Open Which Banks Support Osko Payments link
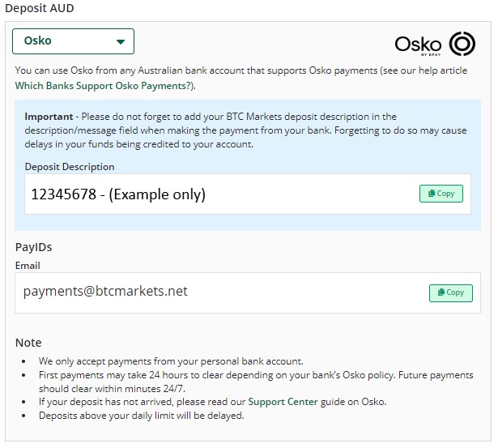Viewport: 498px width, 448px height. tap(104, 86)
